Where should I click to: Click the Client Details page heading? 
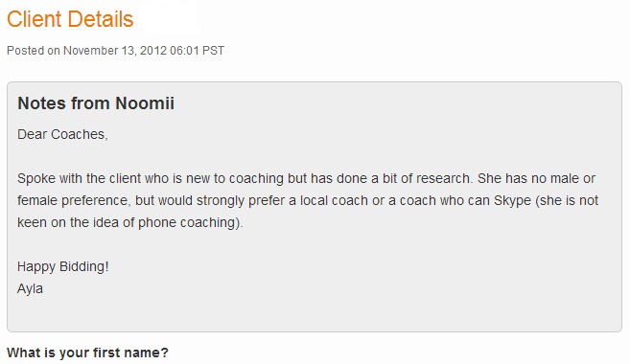click(70, 19)
